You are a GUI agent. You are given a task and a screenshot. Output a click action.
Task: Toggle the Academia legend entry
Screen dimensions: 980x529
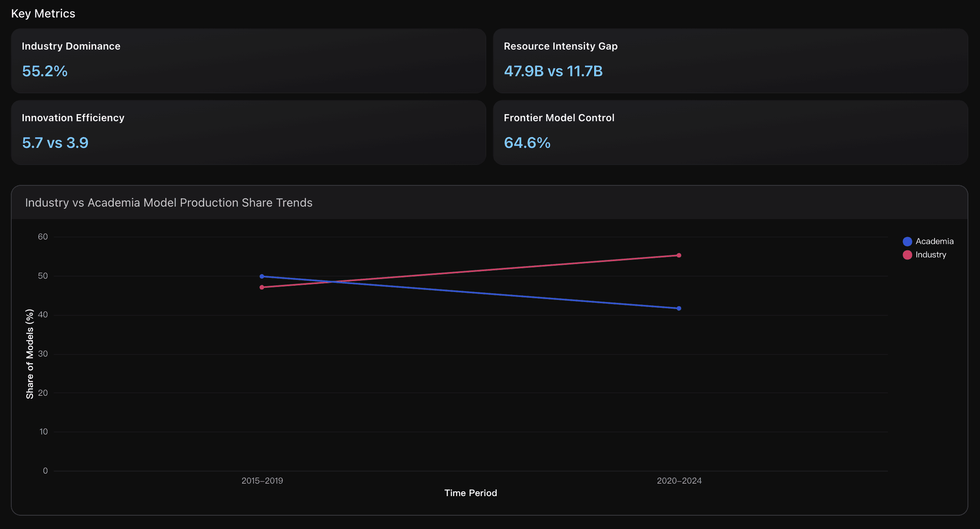coord(934,241)
